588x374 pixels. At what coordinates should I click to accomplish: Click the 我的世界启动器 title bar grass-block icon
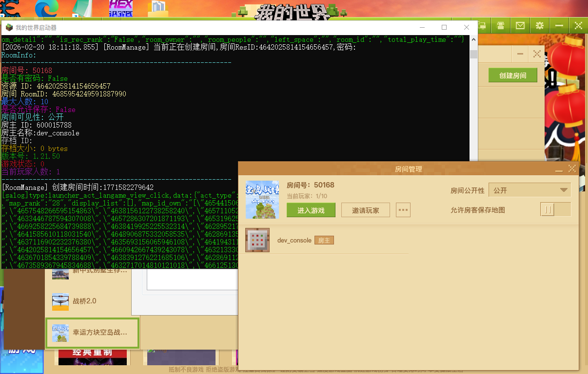coord(9,27)
